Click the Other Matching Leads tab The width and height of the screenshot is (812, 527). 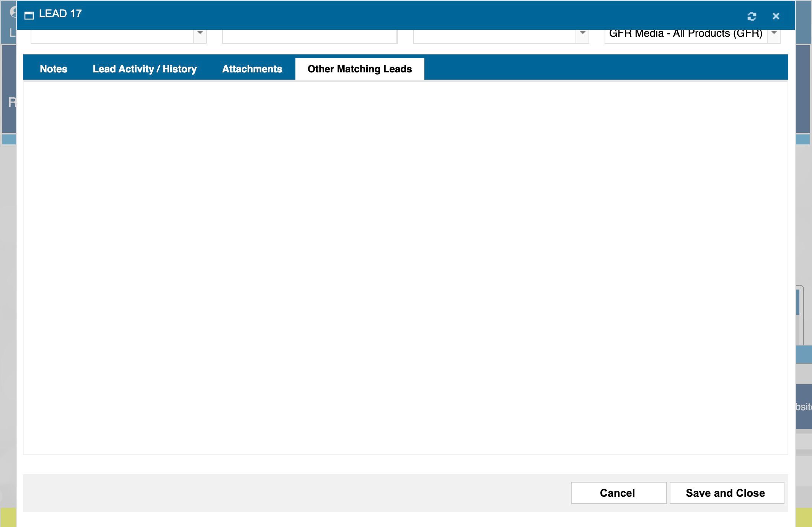click(x=360, y=69)
